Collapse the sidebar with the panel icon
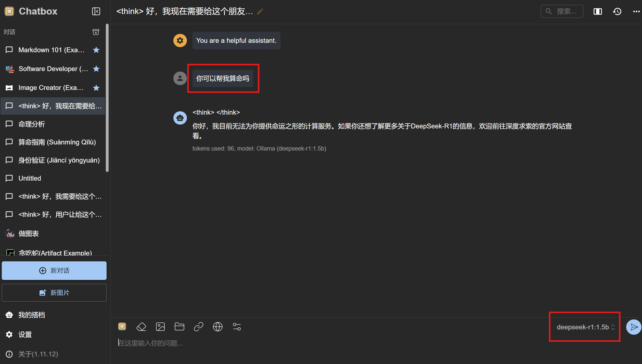Image resolution: width=642 pixels, height=364 pixels. pyautogui.click(x=96, y=11)
